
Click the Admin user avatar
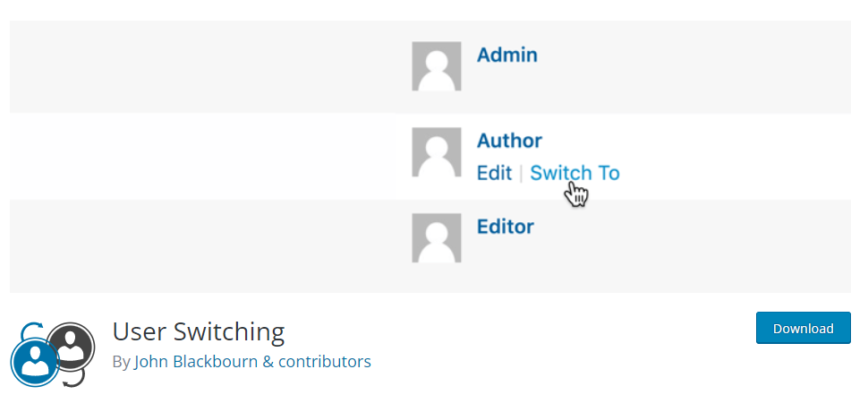click(436, 66)
